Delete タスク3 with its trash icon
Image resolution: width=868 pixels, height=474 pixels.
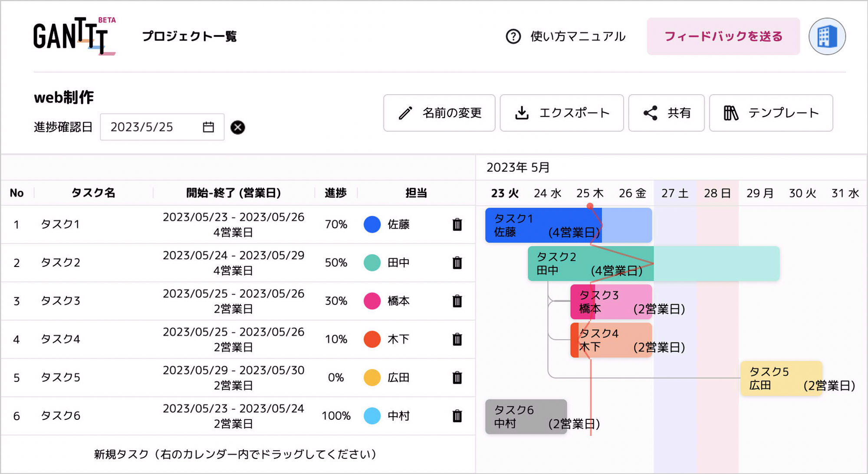pyautogui.click(x=457, y=301)
